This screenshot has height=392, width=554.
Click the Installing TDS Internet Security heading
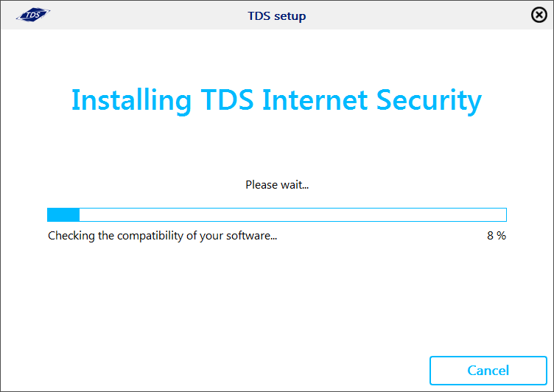[x=277, y=100]
